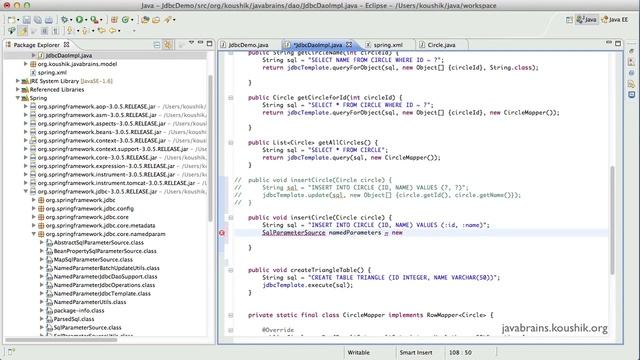Screen dimensions: 640x360
Task: Open the Run configurations dropdown arrow
Action: 86,20
